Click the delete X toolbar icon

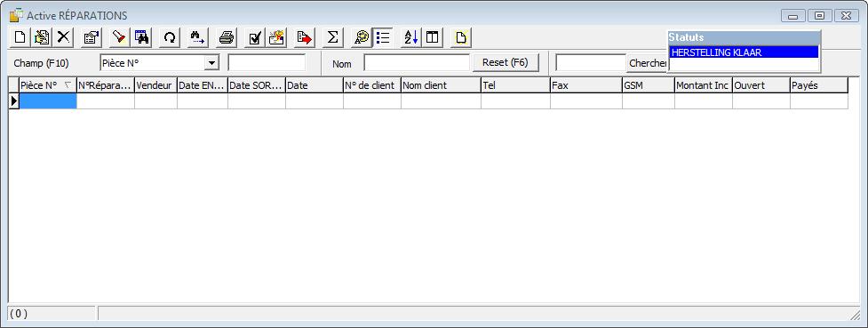[64, 37]
